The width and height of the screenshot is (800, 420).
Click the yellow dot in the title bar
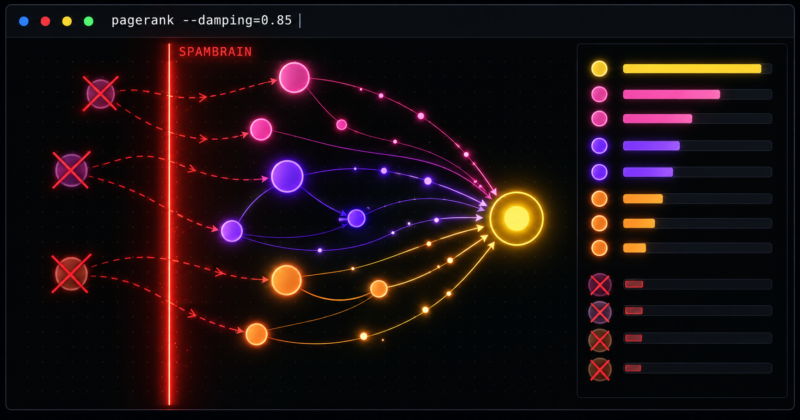(x=67, y=21)
